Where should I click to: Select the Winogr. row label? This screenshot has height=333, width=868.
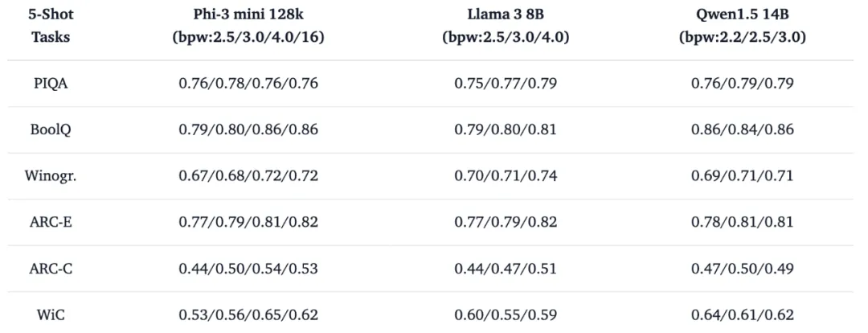[51, 175]
